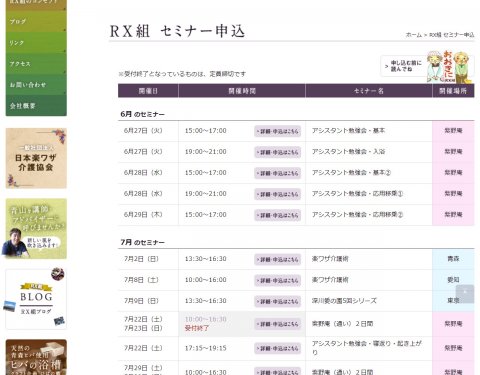Image resolution: width=480 pixels, height=375 pixels.
Task: Open the RX組ブログ BLOG banner
Action: pyautogui.click(x=36, y=299)
